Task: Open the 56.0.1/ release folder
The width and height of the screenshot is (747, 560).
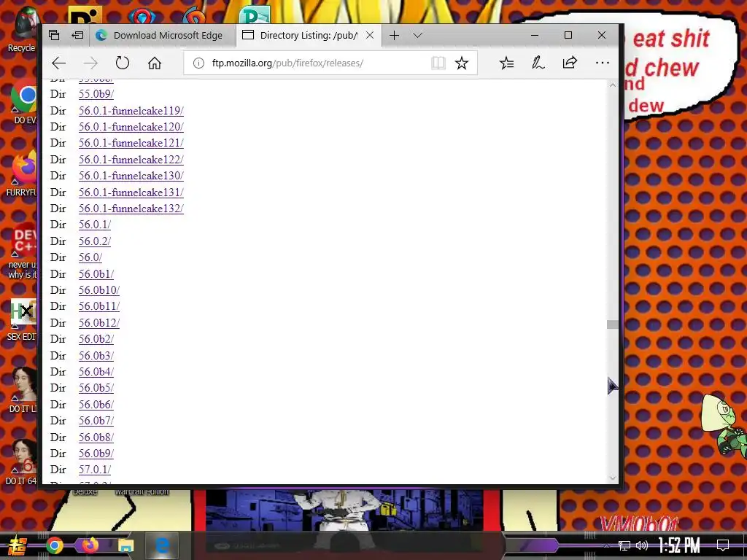Action: [x=95, y=225]
